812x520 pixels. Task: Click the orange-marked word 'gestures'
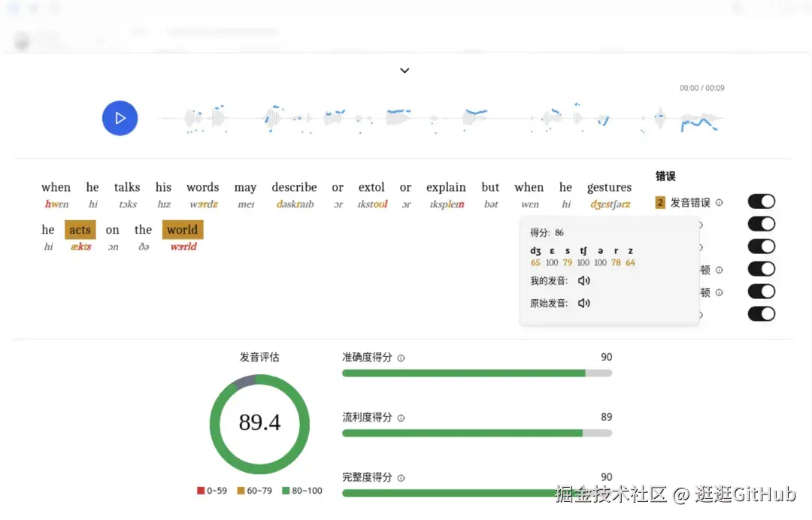tap(609, 187)
